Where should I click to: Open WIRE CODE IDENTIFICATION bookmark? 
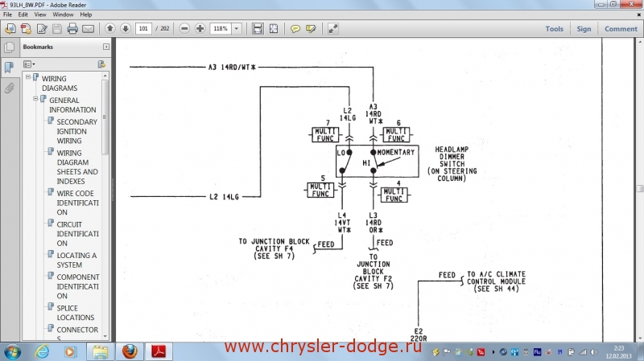coord(77,203)
